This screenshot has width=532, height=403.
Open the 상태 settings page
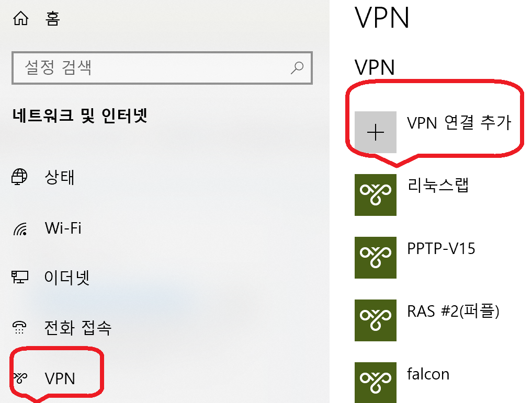click(x=60, y=177)
